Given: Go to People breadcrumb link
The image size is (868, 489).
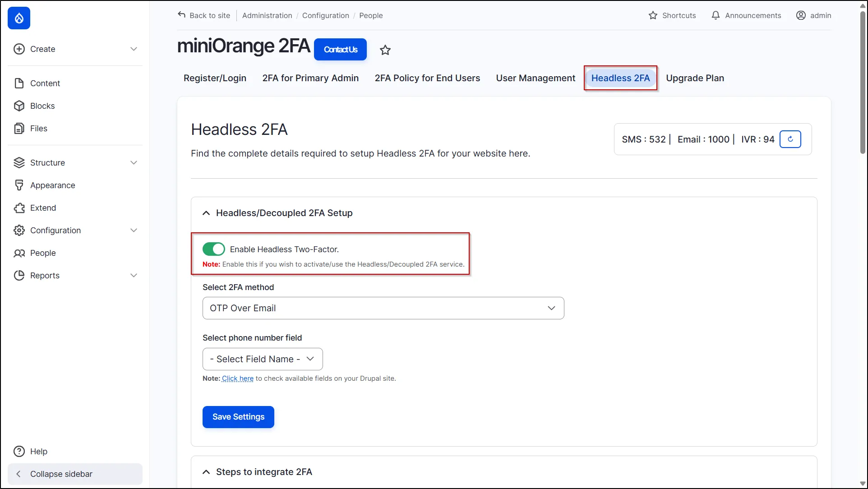Looking at the screenshot, I should 371,15.
